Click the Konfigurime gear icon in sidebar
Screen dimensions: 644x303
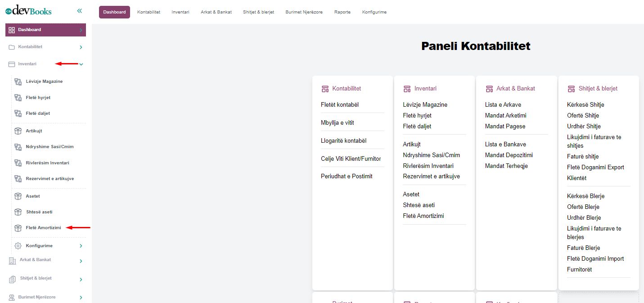(18, 246)
